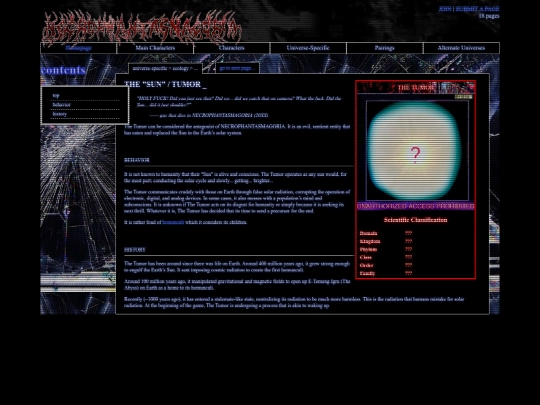Image resolution: width=540 pixels, height=405 pixels.
Task: Click the HISTORY section heading
Action: click(135, 250)
